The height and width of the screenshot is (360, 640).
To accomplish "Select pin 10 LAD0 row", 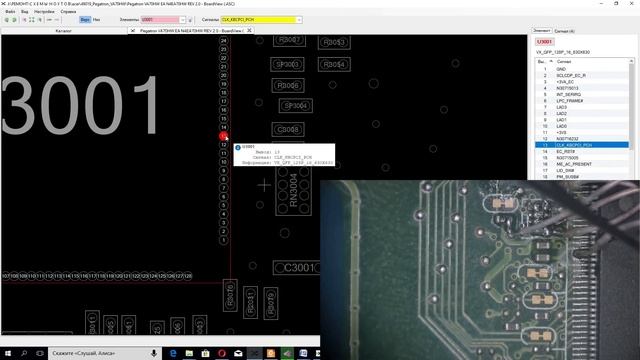I will pyautogui.click(x=582, y=126).
